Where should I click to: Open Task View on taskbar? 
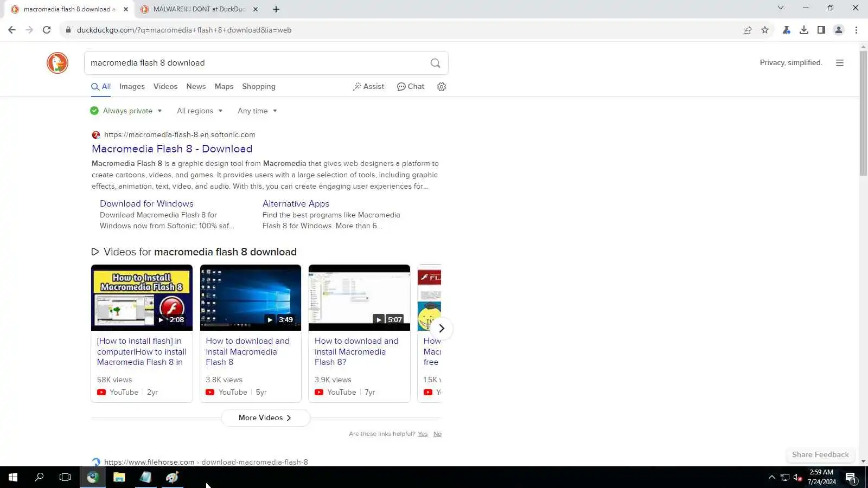coord(65,477)
